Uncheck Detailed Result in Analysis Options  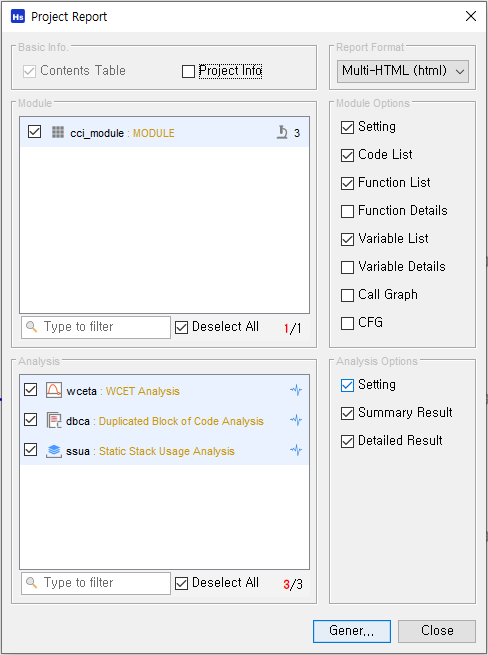[347, 441]
